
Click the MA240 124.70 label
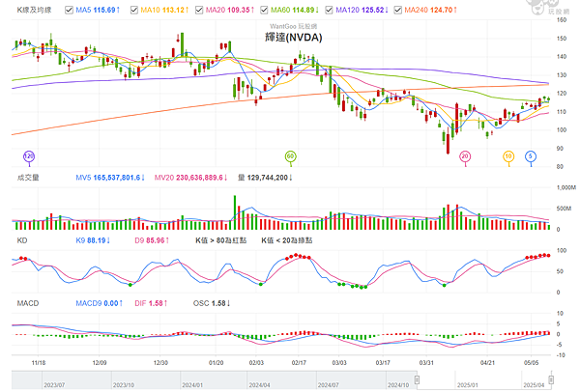430,10
